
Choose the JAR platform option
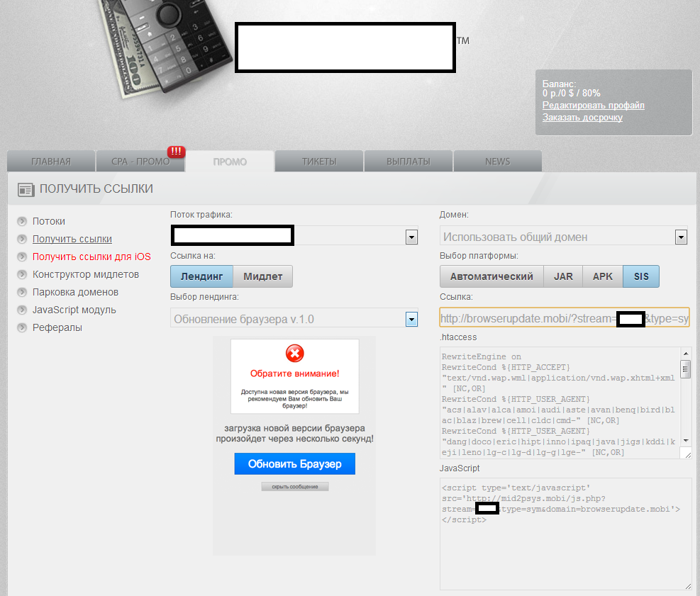563,276
